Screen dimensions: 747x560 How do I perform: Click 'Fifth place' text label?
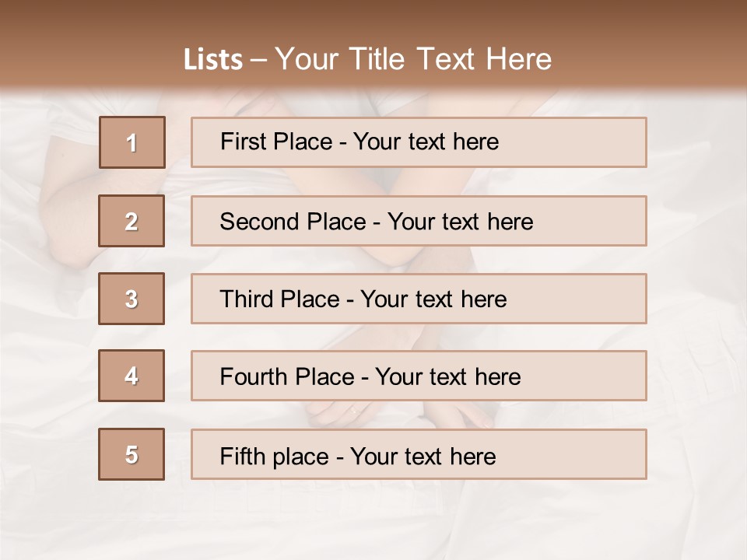click(275, 456)
